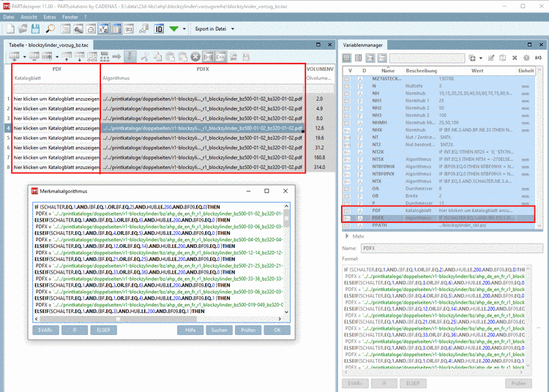Open the Extras menu
The image size is (549, 392).
[49, 15]
